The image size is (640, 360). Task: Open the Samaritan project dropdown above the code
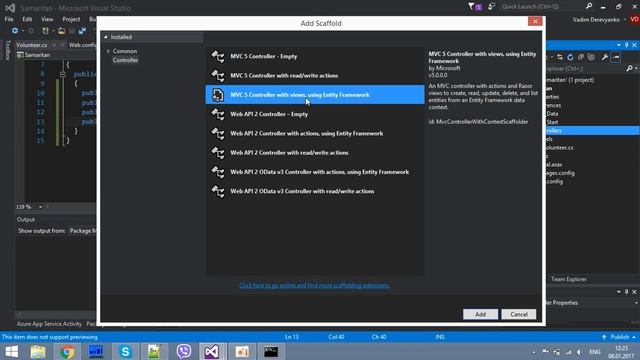[x=56, y=55]
